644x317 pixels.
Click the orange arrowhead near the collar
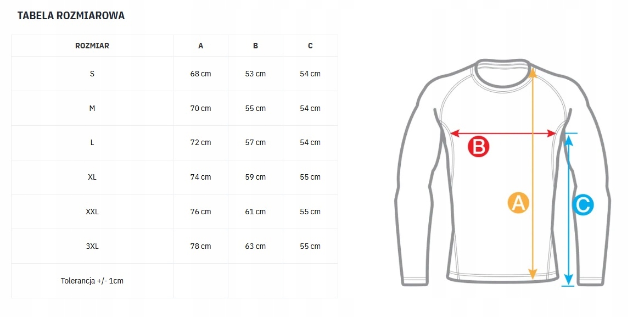pyautogui.click(x=533, y=73)
